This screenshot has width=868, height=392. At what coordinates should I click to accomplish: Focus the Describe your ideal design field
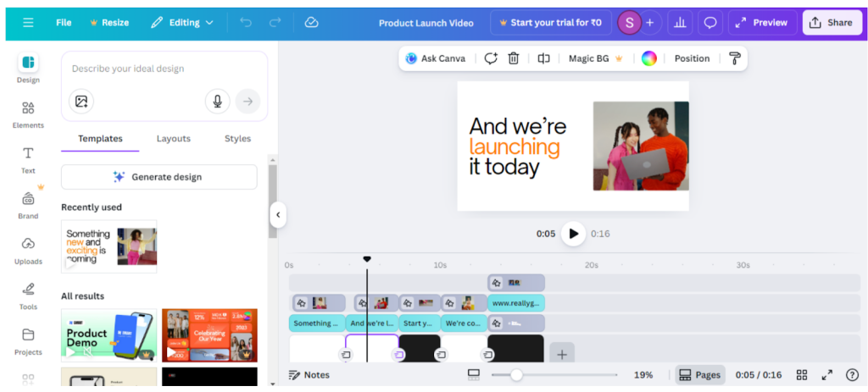point(164,69)
